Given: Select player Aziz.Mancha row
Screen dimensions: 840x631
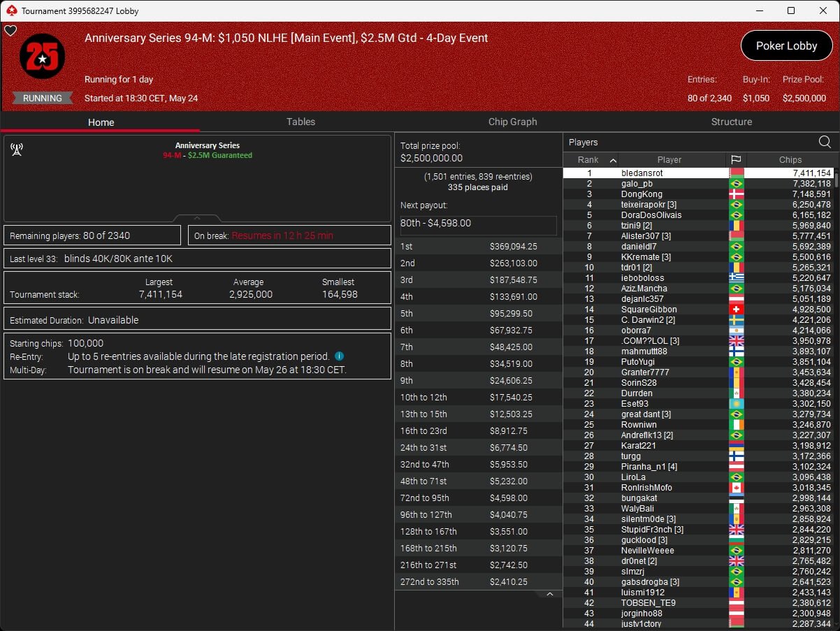Looking at the screenshot, I should point(697,288).
